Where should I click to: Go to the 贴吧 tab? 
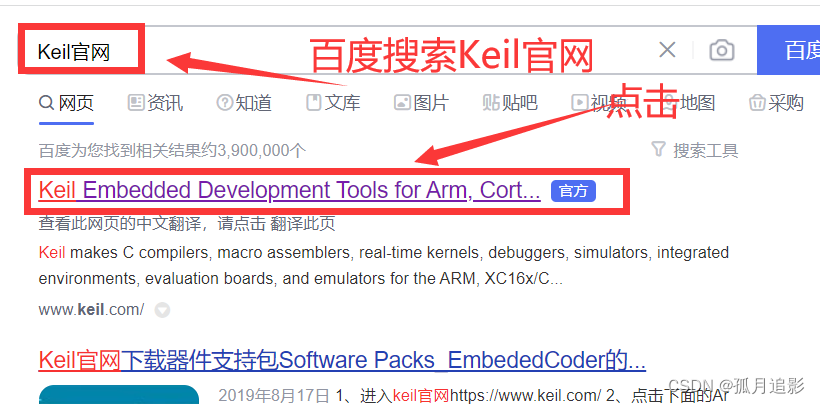[510, 103]
